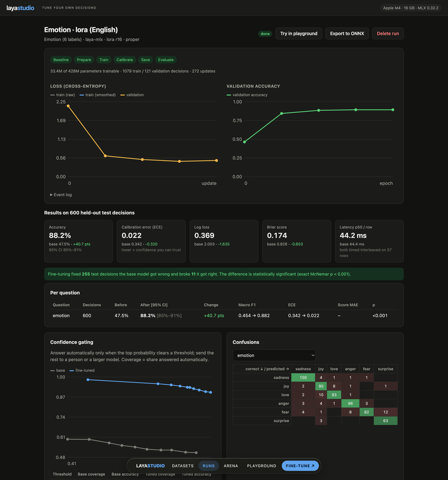Click the green 100 sadness confusion cell

303,378
